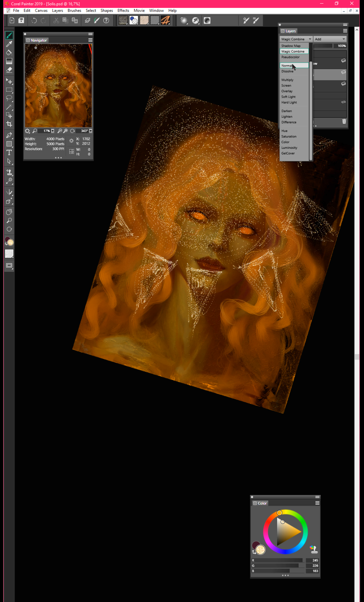364x602 pixels.
Task: Close the Navigator panel tab
Action: pyautogui.click(x=28, y=40)
